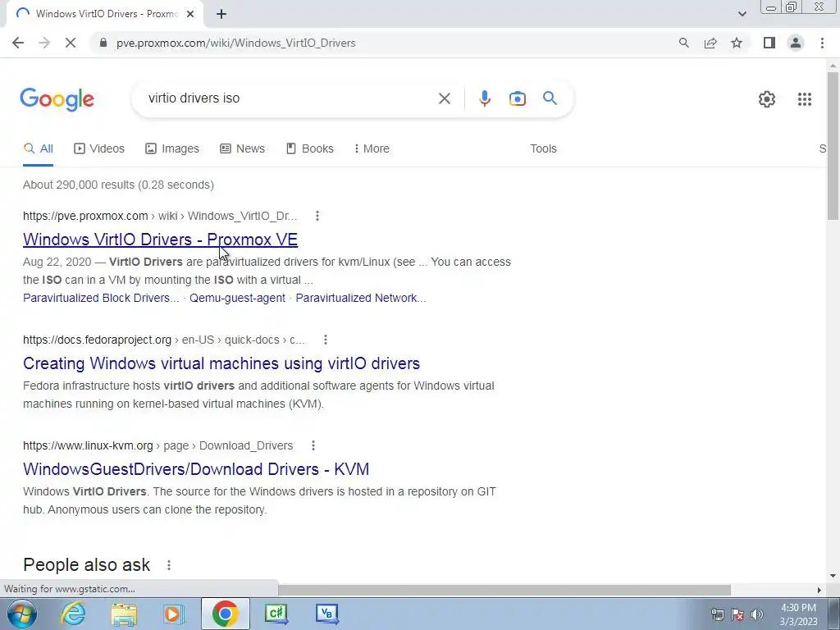Open the C# taskbar application
Image resolution: width=840 pixels, height=630 pixels.
[x=276, y=614]
